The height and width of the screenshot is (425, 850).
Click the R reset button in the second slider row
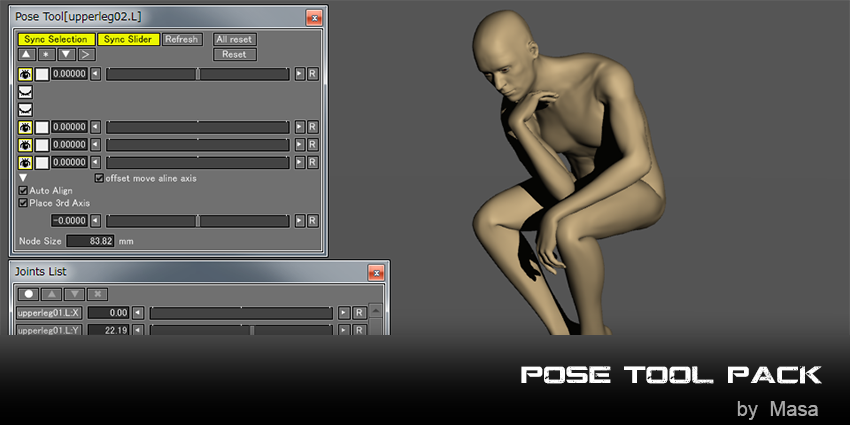[x=313, y=127]
